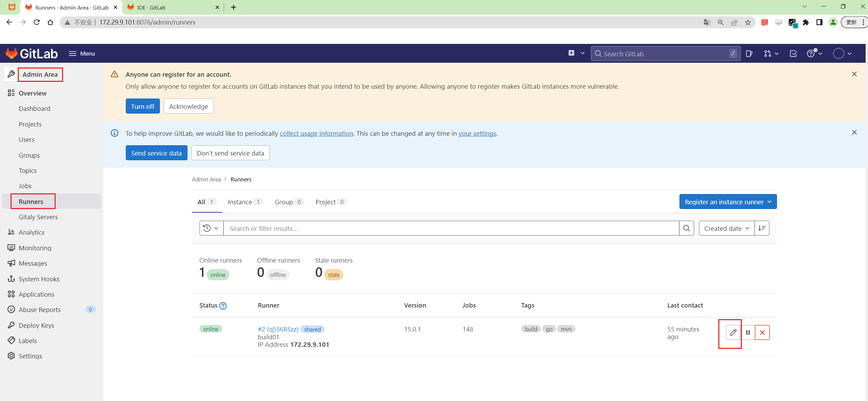Open Topics in sidebar
The height and width of the screenshot is (401, 868).
click(28, 170)
